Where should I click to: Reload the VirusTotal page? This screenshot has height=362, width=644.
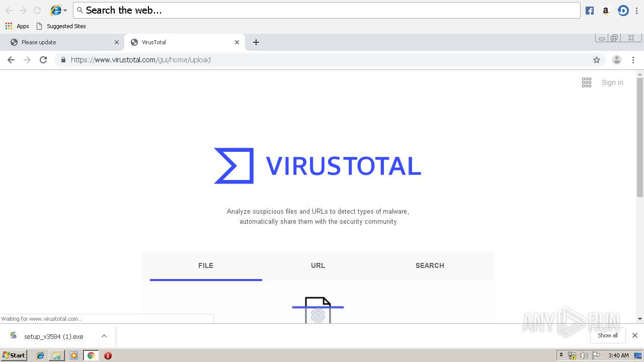43,60
